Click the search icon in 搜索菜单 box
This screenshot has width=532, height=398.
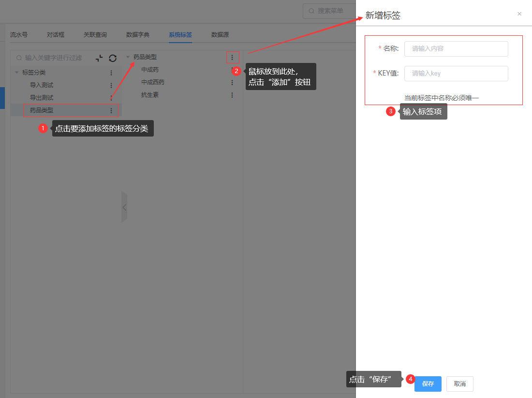click(x=311, y=11)
